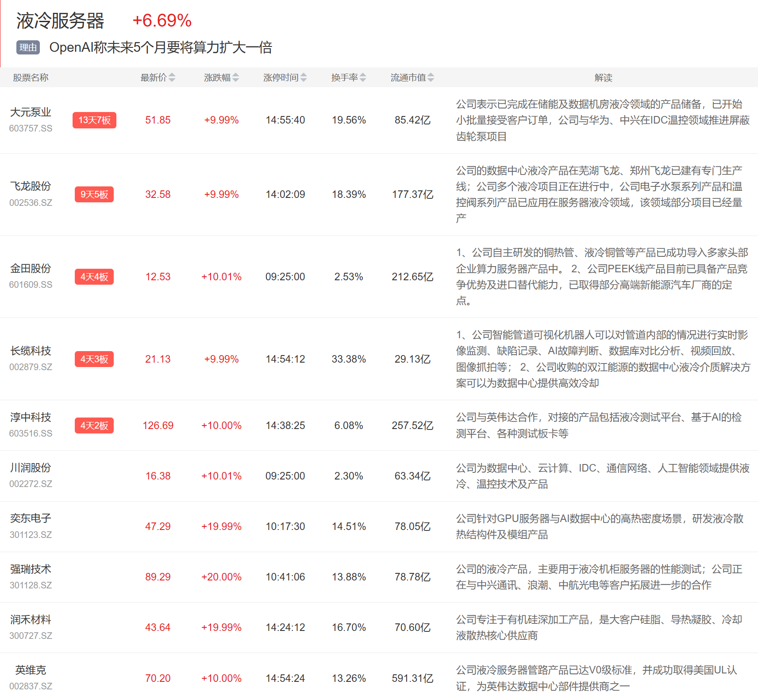The image size is (758, 700).
Task: Click the 9天5板 badge
Action: (x=94, y=194)
